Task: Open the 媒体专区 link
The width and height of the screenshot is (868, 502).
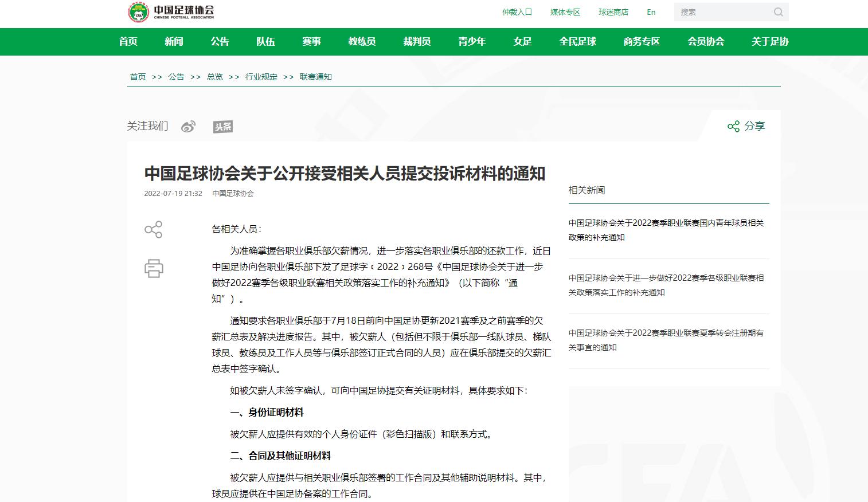Action: click(x=565, y=11)
